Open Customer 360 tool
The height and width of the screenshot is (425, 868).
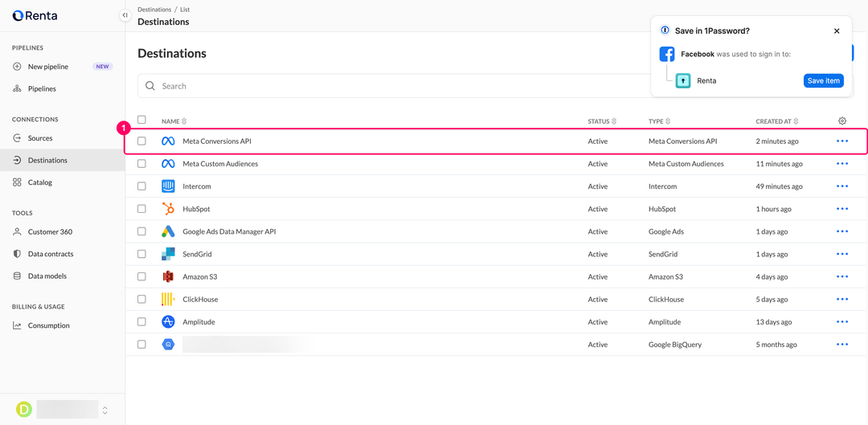(62, 232)
